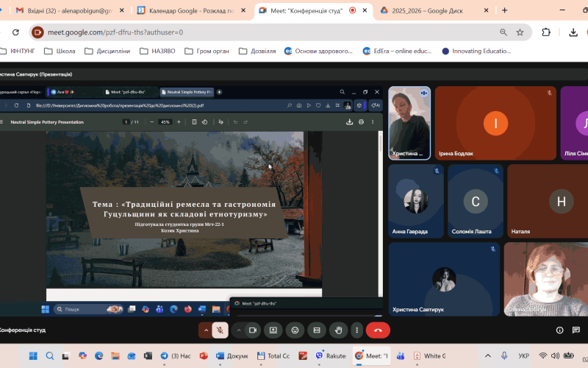Viewport: 588px width, 368px height.
Task: Open meeting details info icon
Action: (x=559, y=330)
